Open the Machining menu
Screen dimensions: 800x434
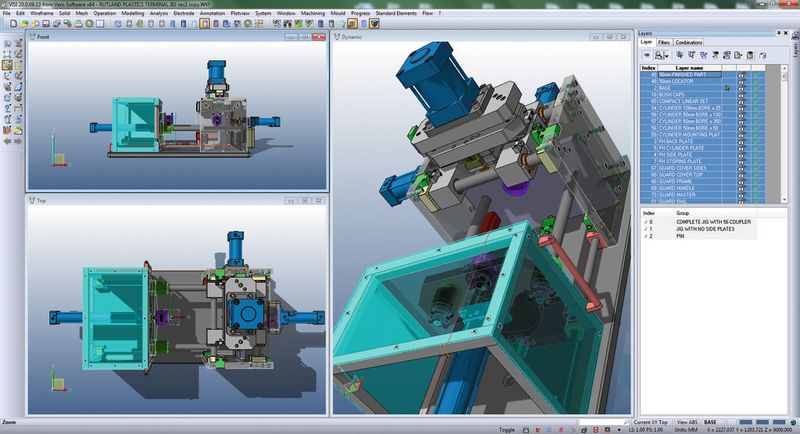point(313,13)
